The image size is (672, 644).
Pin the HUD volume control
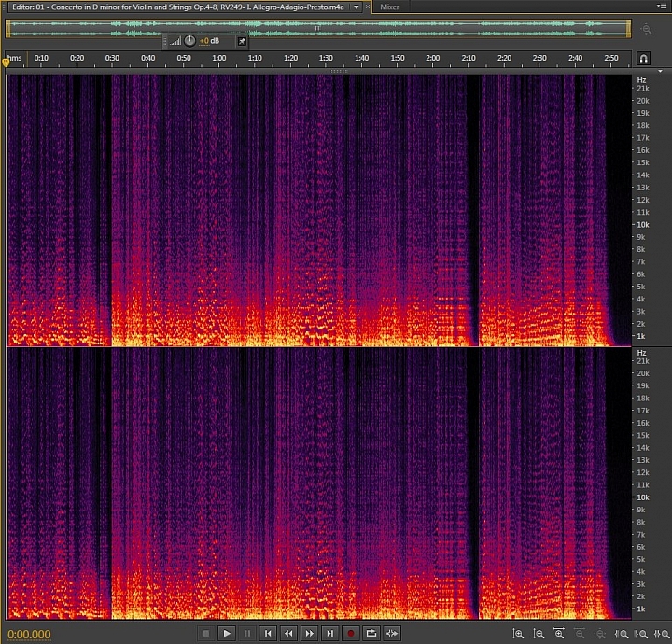(x=242, y=41)
